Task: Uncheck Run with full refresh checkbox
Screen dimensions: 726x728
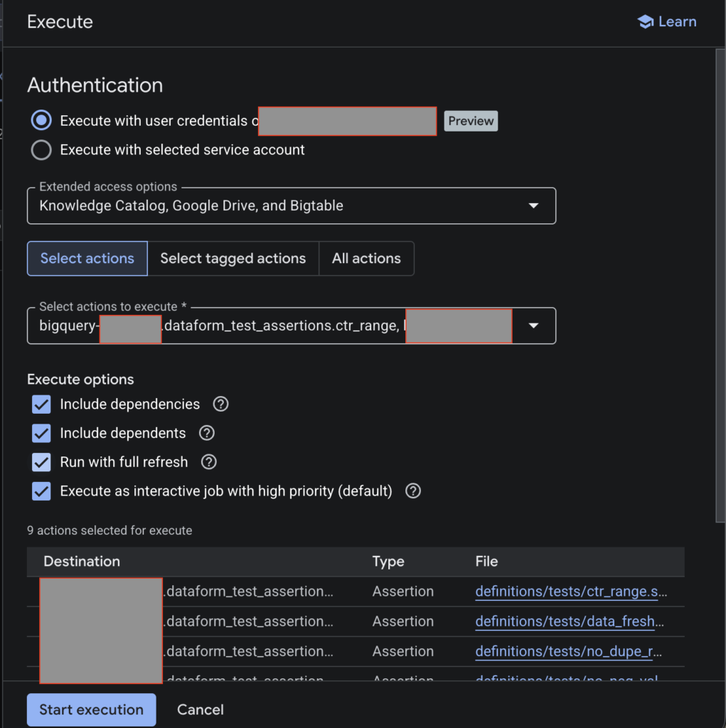Action: (41, 462)
